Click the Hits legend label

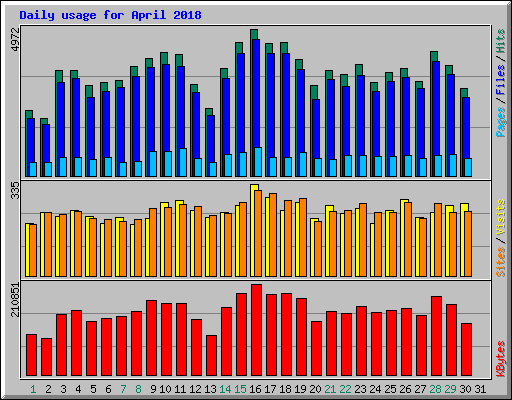point(501,41)
